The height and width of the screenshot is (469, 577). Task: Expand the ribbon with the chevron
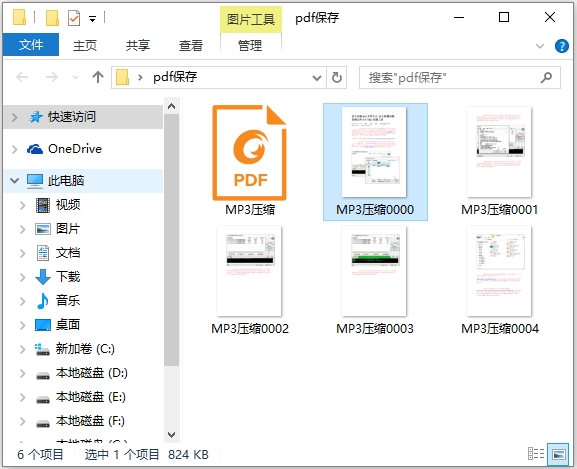[540, 46]
